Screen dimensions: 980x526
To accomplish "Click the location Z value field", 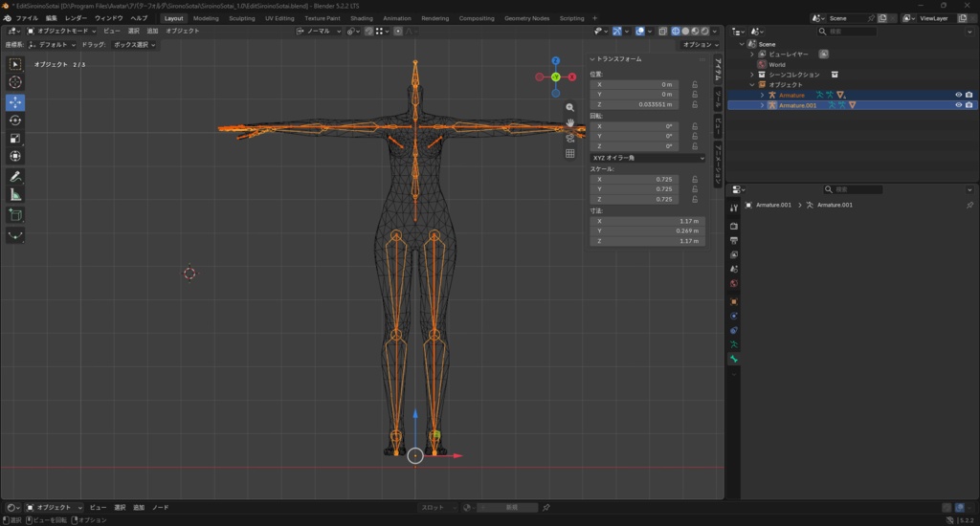I will click(635, 104).
